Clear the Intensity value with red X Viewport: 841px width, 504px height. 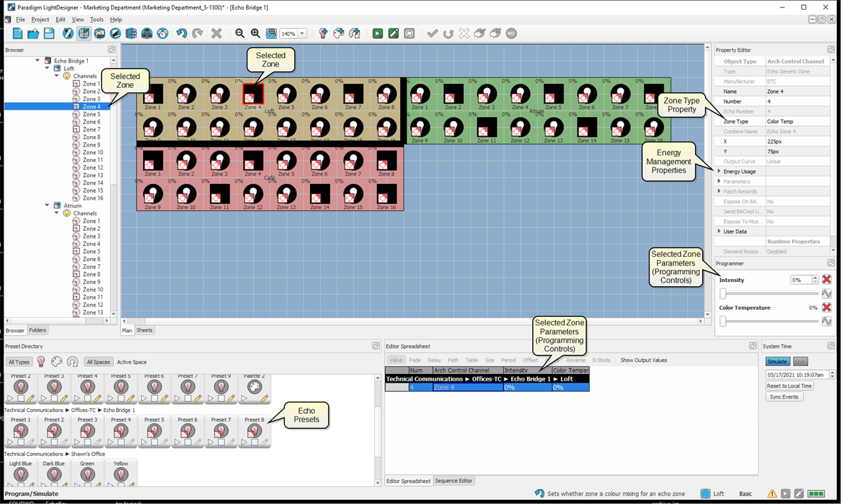click(x=826, y=280)
